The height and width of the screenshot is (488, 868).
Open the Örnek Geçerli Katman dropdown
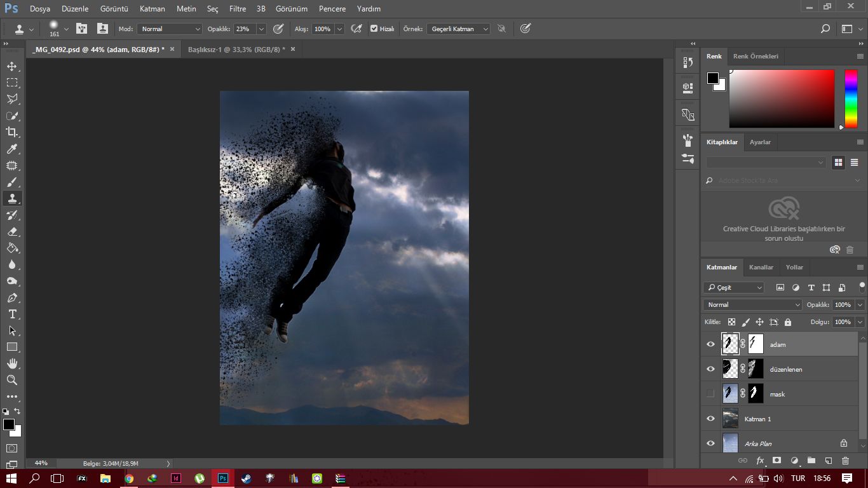coord(458,29)
